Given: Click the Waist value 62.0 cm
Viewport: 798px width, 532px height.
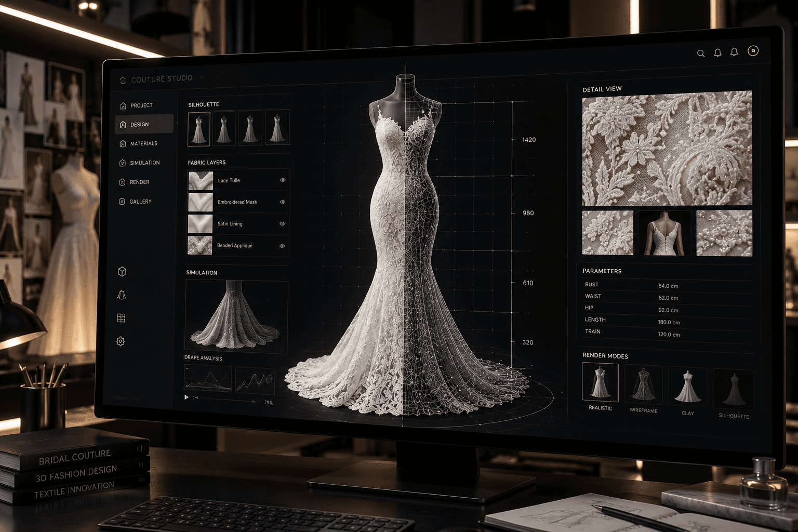Looking at the screenshot, I should click(668, 298).
